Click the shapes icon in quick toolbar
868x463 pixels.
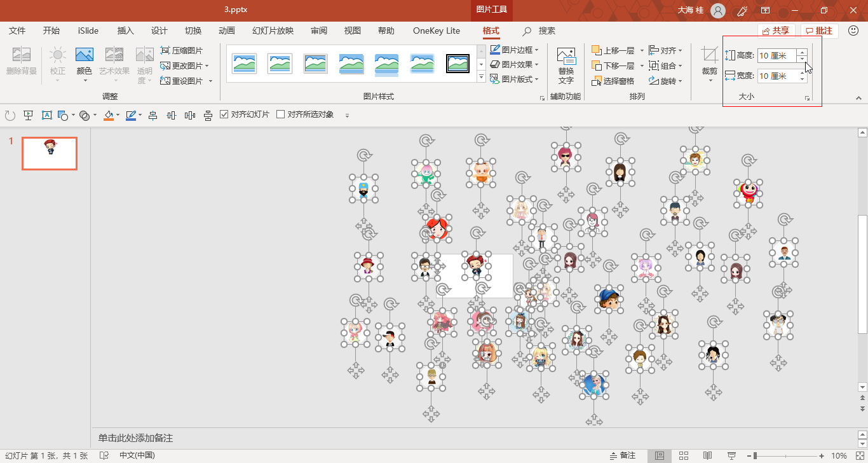(x=62, y=115)
